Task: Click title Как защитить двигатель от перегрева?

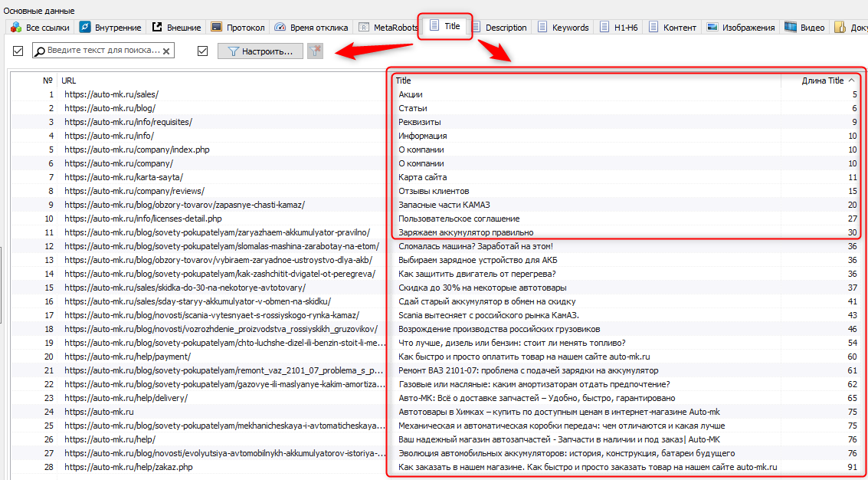Action: pos(477,274)
